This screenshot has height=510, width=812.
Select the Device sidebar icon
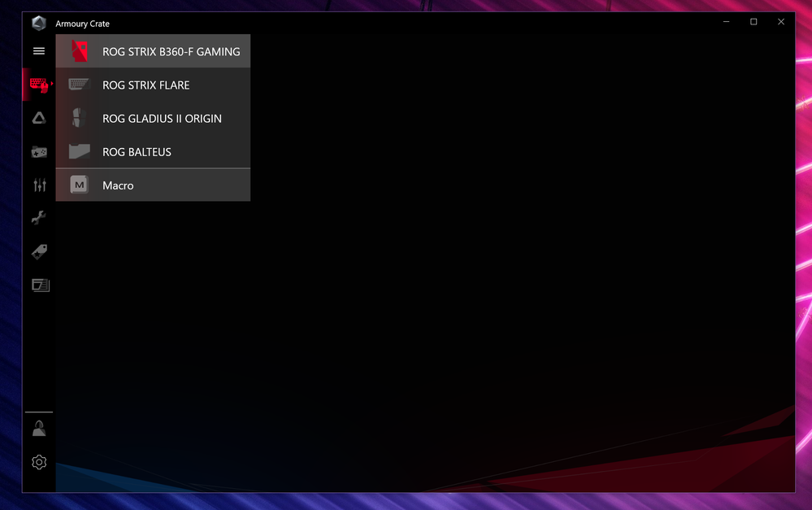[39, 85]
